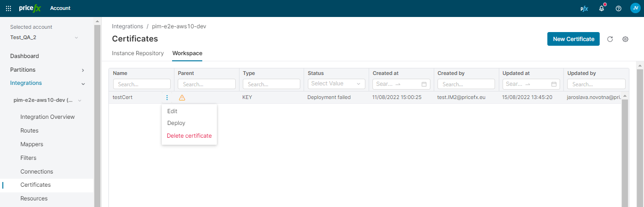Open the pfx shortcut icon in top bar

pos(584,8)
